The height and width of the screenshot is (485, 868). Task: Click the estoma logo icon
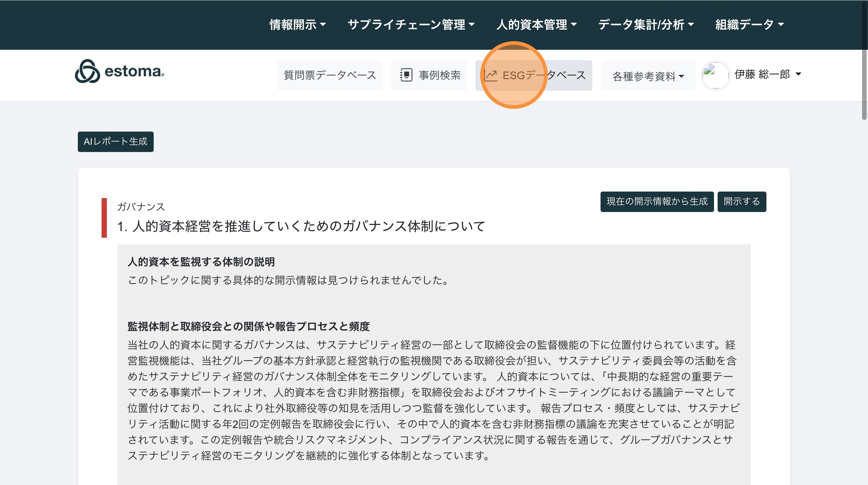click(x=87, y=72)
